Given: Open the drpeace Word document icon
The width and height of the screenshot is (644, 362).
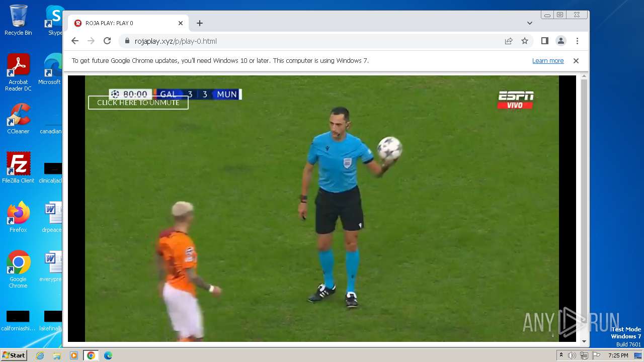Looking at the screenshot, I should tap(52, 217).
